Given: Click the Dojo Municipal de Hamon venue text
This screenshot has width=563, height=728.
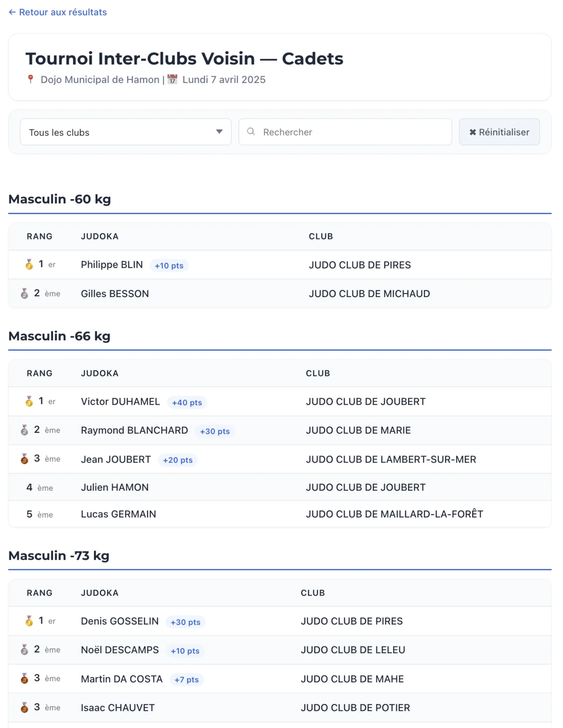Looking at the screenshot, I should click(x=100, y=80).
